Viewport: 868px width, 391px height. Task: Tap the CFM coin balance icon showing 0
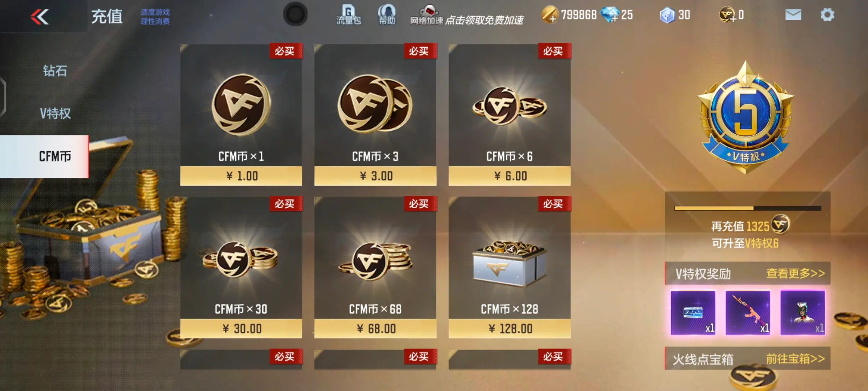coord(728,15)
